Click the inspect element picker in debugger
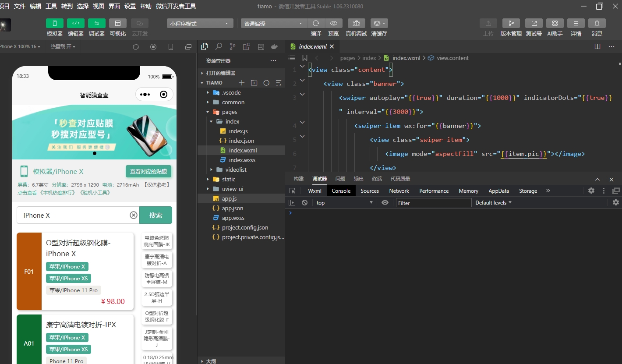 (293, 191)
